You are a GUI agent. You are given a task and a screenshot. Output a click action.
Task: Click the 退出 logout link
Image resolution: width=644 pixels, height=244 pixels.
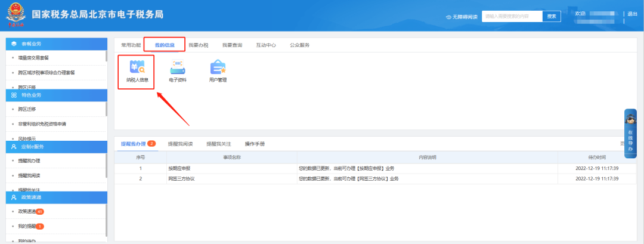tap(633, 14)
